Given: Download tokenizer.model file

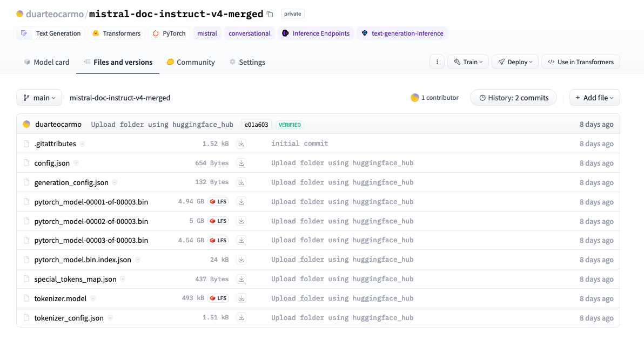Looking at the screenshot, I should (x=242, y=298).
